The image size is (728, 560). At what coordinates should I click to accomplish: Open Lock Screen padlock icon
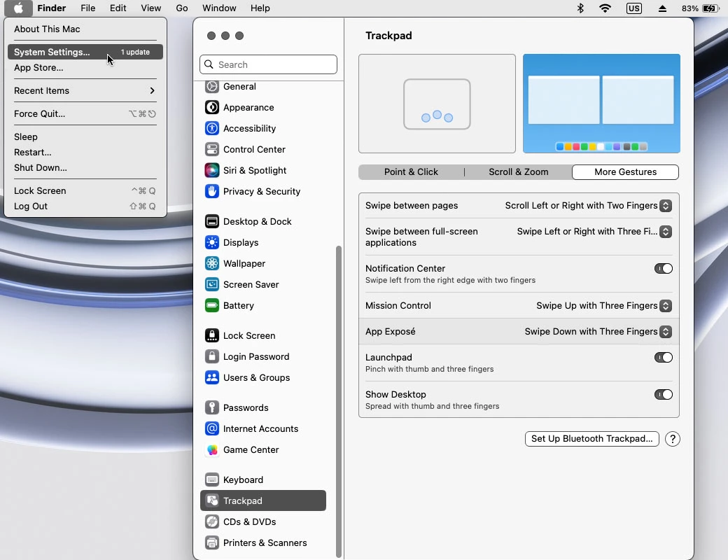[x=211, y=335]
